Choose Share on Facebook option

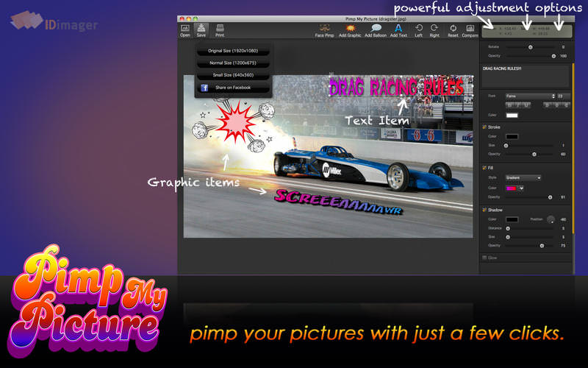[x=233, y=88]
